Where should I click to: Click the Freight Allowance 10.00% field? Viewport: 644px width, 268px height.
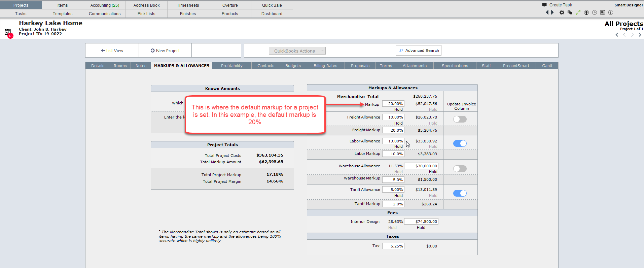point(393,117)
